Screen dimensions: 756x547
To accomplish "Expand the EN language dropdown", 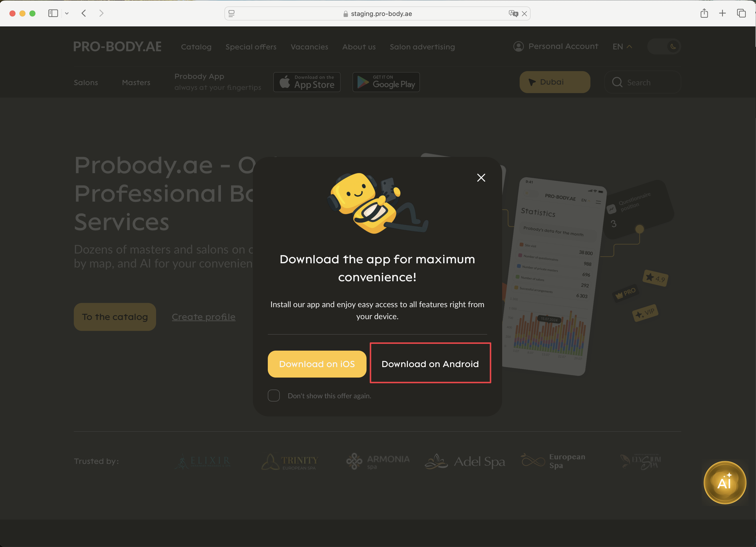I will 622,46.
